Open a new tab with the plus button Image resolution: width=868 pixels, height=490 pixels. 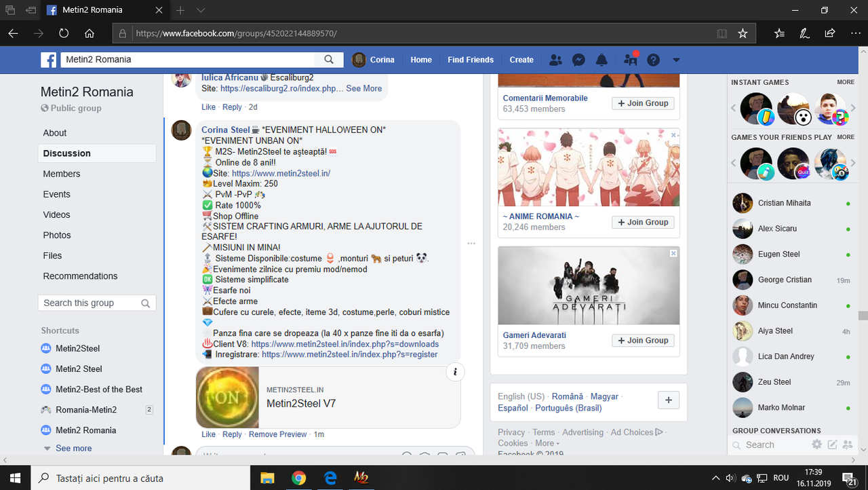(x=180, y=10)
